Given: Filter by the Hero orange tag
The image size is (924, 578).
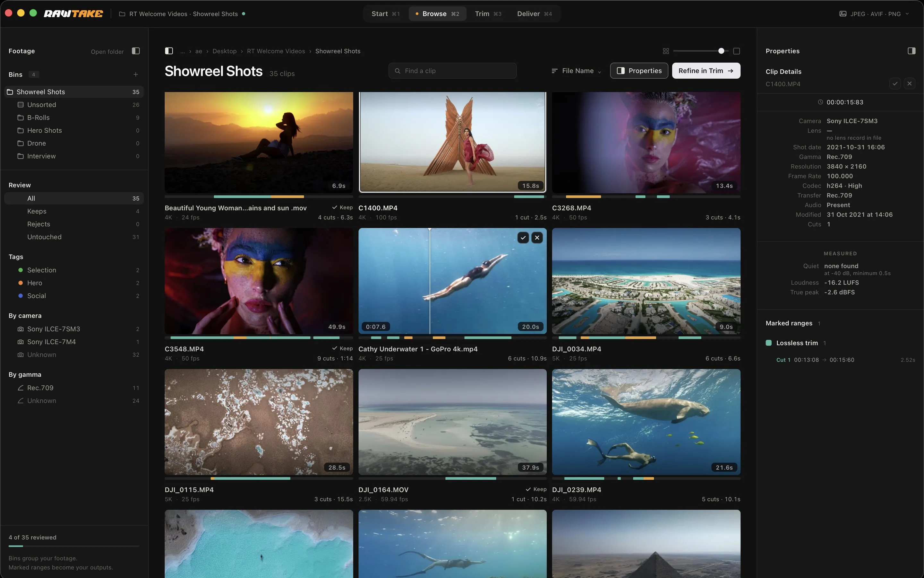Looking at the screenshot, I should point(74,283).
